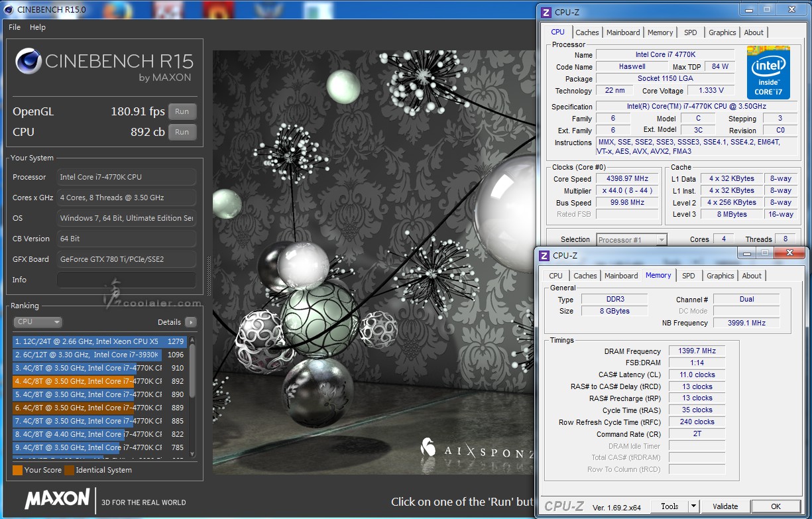Viewport: 812px width, 519px height.
Task: Click the CAS# Latency 11.0 clocks value
Action: click(x=697, y=375)
